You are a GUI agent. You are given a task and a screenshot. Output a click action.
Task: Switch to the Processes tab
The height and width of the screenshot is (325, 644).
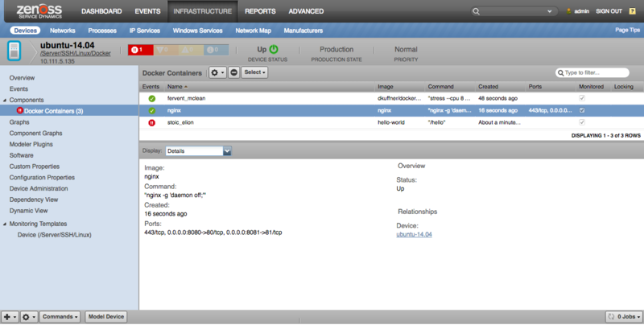(x=102, y=31)
